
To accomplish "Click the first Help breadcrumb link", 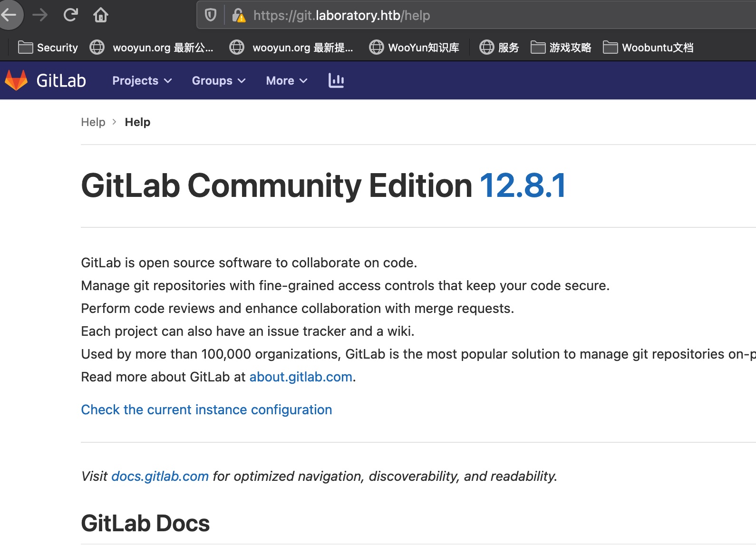I will 93,122.
